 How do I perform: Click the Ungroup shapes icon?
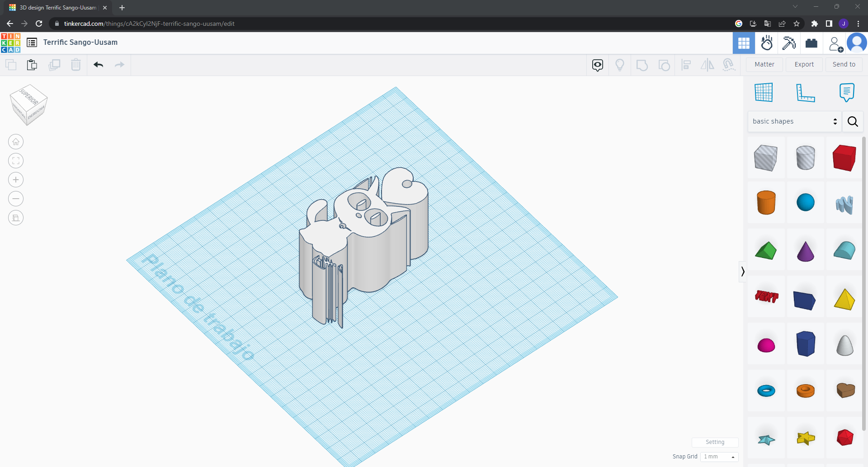tap(664, 65)
